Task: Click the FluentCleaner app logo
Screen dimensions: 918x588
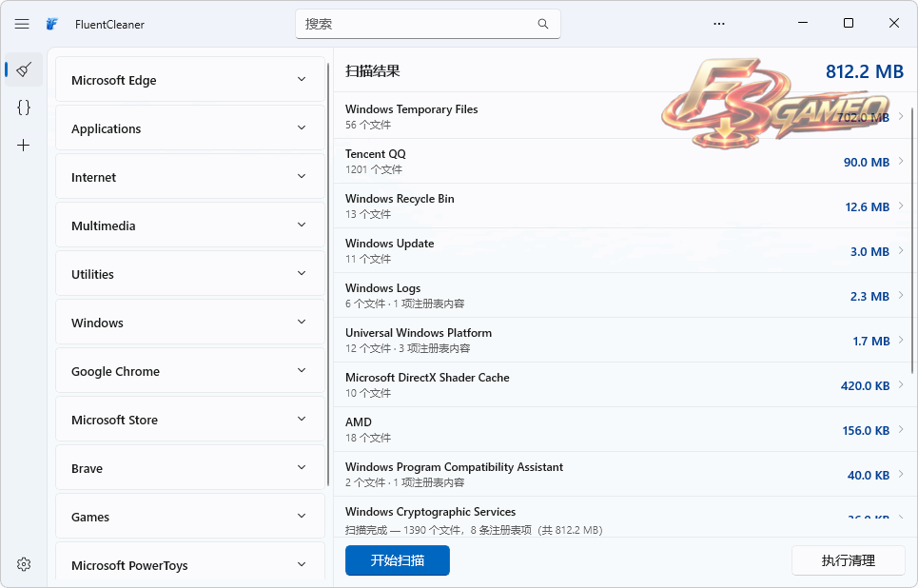Action: 52,24
